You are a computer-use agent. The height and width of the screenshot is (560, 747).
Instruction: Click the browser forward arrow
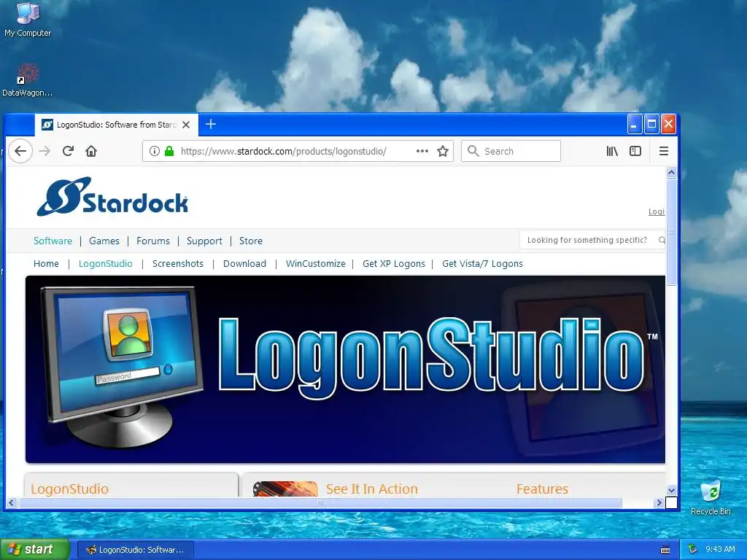click(44, 152)
